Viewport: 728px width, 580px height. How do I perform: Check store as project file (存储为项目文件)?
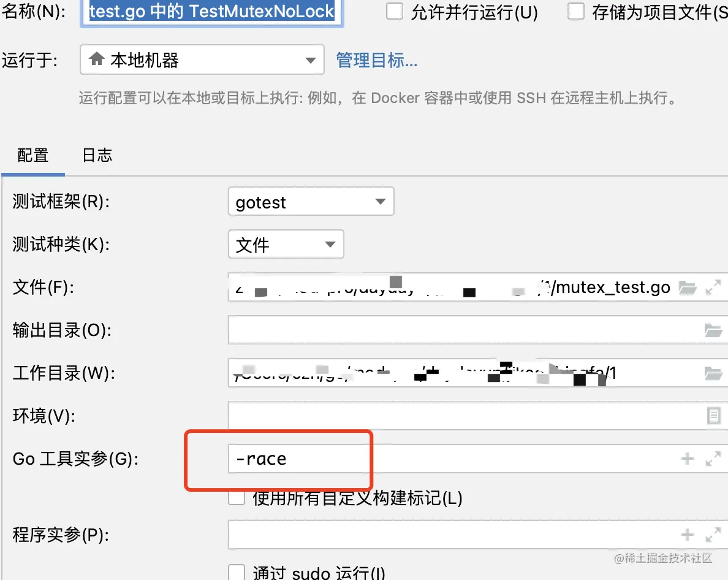coord(575,11)
